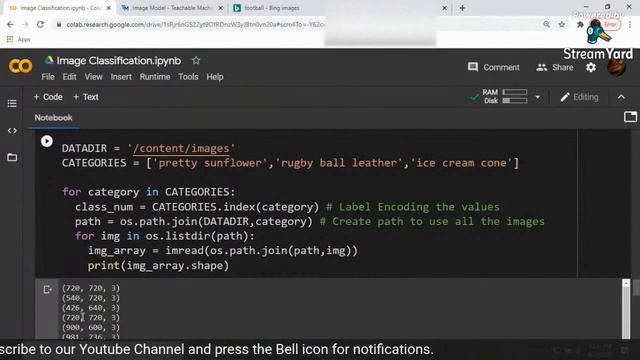This screenshot has width=640, height=360.
Task: Open the View menu
Action: tap(93, 77)
